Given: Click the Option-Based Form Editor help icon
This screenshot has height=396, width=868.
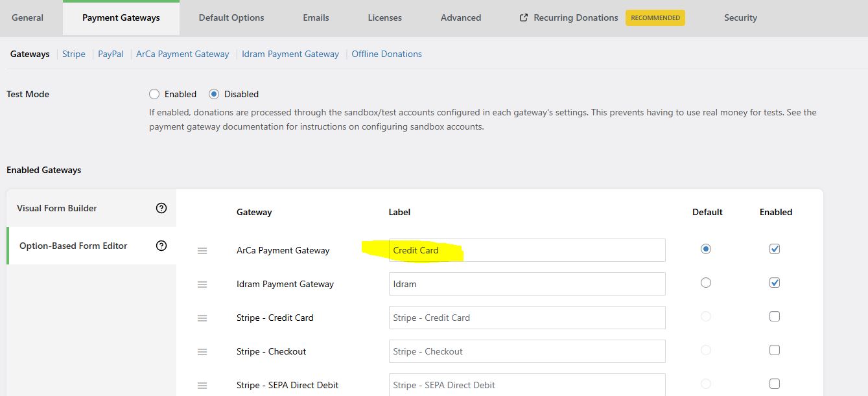Looking at the screenshot, I should tap(161, 246).
